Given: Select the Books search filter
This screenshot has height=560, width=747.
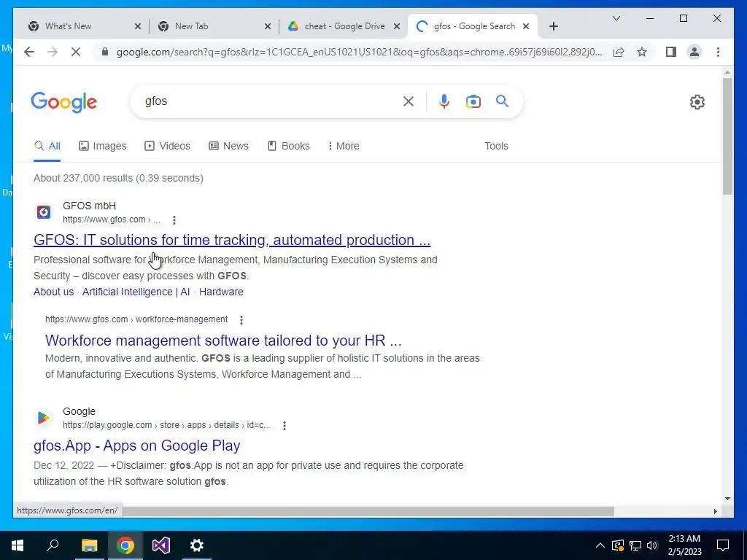Looking at the screenshot, I should tap(289, 146).
